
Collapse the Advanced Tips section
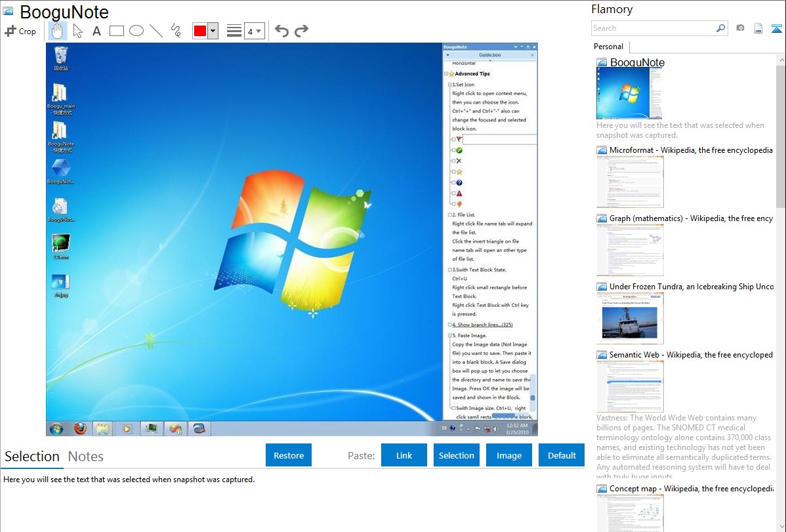[x=445, y=73]
